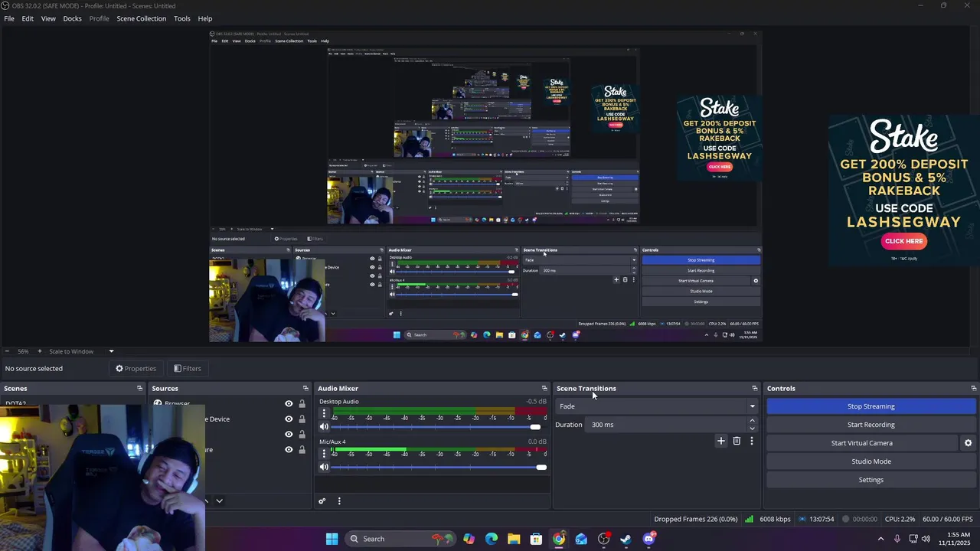This screenshot has width=980, height=551.
Task: Open Desktop Audio options menu dots
Action: coord(324,413)
